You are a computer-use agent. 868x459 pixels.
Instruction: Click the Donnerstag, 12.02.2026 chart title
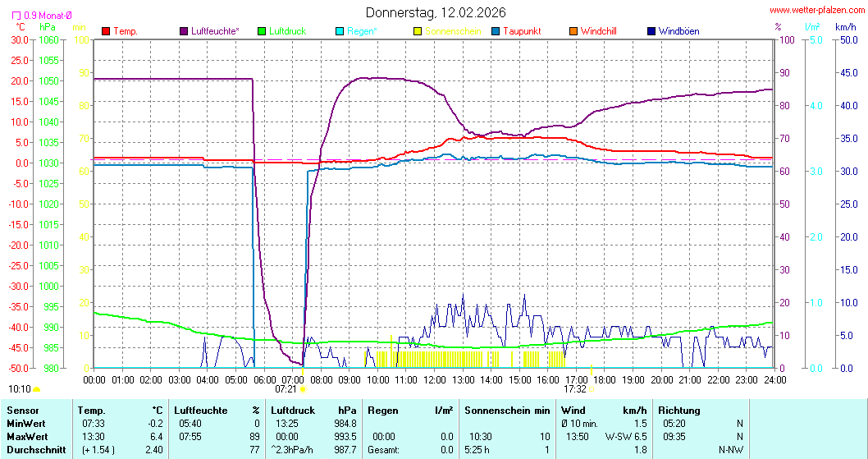point(436,12)
